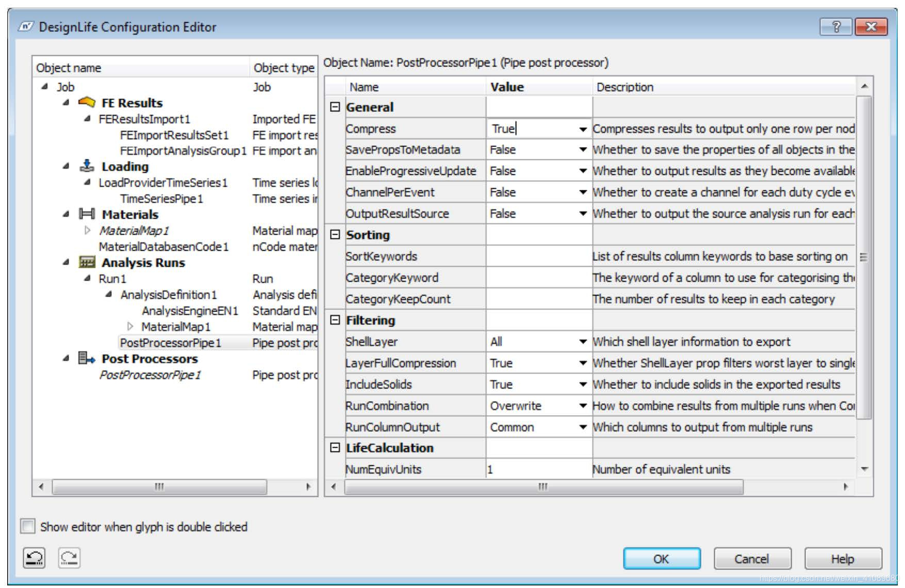The image size is (905, 588).
Task: Click the Loading category icon
Action: [87, 166]
